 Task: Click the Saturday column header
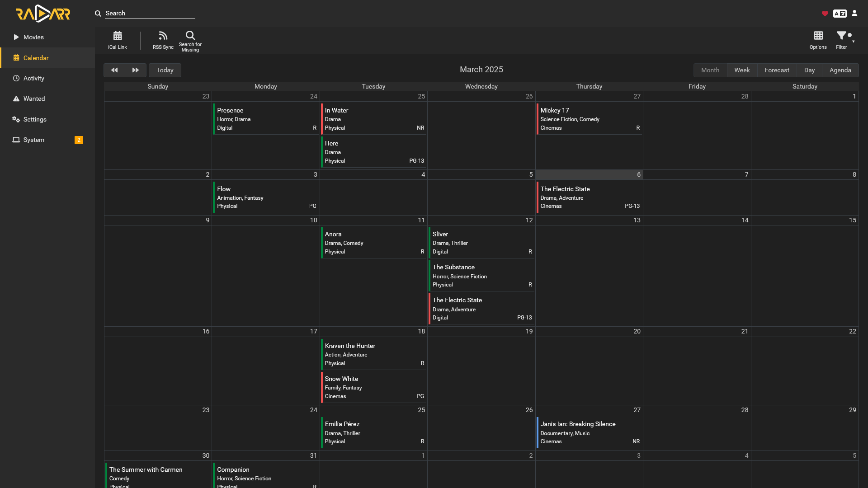tap(805, 86)
